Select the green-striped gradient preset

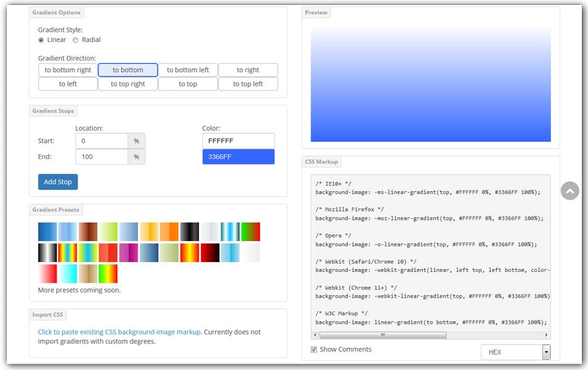point(87,252)
